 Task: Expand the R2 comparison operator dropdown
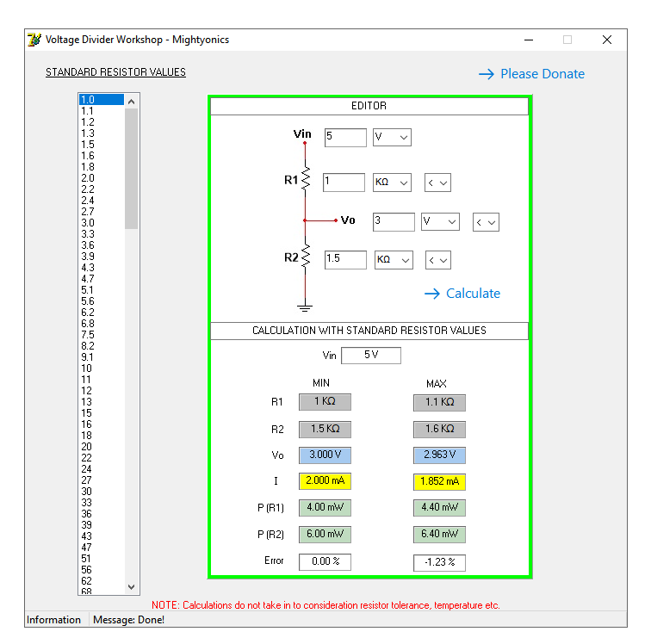tap(438, 260)
